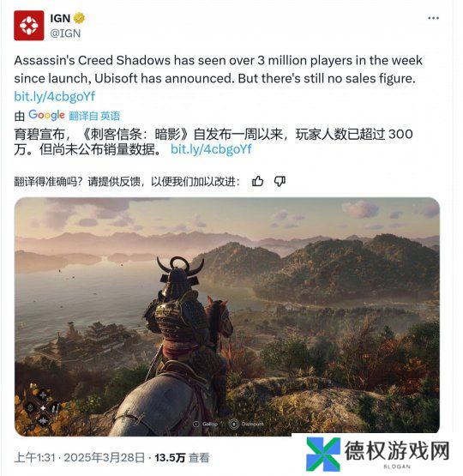Open the @IGN handle profile

click(65, 33)
